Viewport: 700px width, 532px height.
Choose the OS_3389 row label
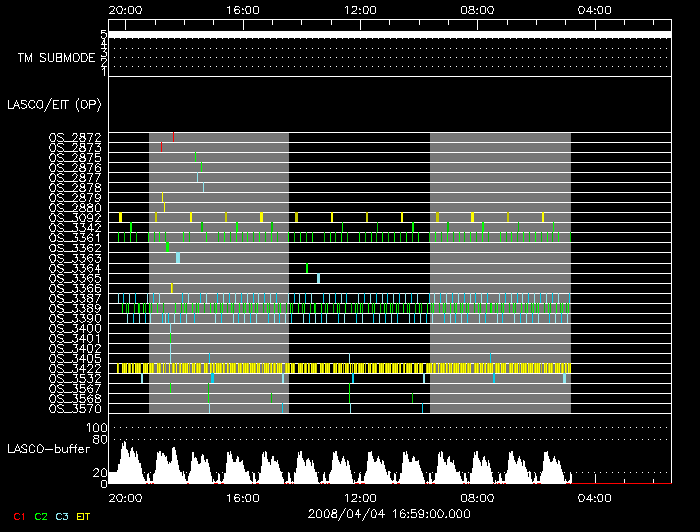(x=75, y=309)
